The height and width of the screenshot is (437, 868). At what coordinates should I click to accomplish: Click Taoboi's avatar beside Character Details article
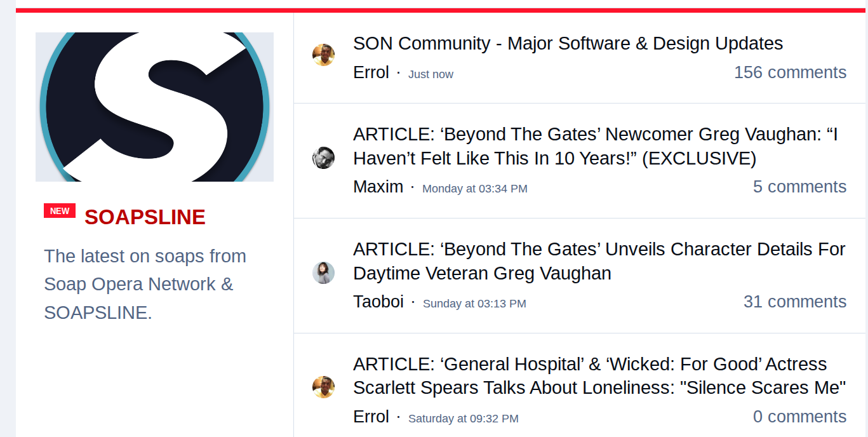point(323,272)
